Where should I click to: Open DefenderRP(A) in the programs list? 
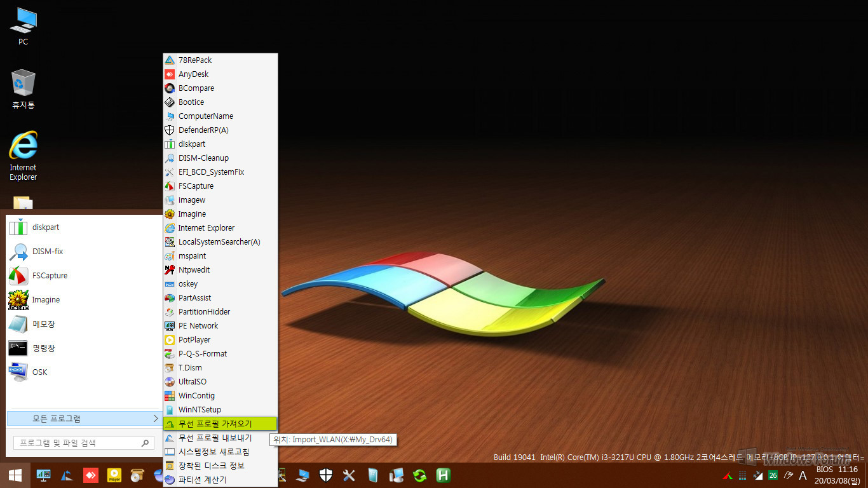click(x=220, y=130)
